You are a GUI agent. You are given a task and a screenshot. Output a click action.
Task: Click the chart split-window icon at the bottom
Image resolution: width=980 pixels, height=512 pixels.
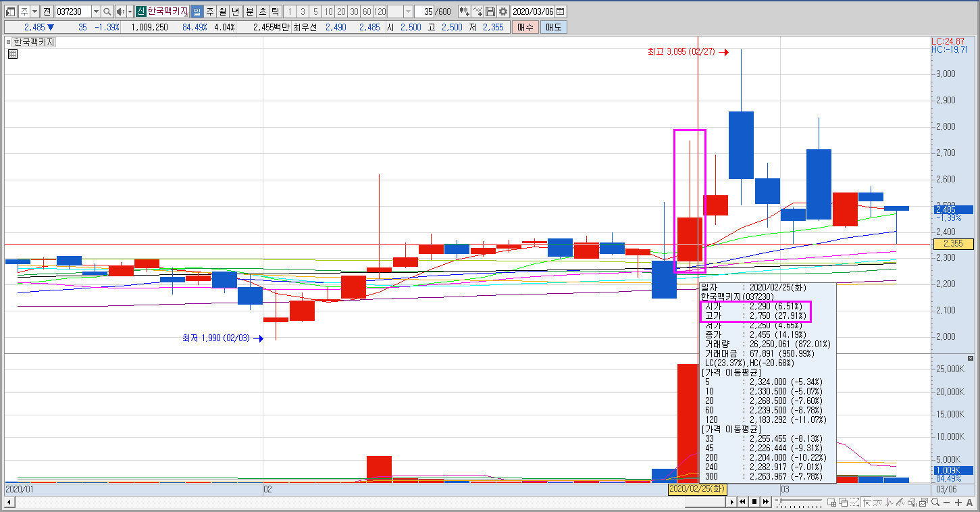(832, 502)
